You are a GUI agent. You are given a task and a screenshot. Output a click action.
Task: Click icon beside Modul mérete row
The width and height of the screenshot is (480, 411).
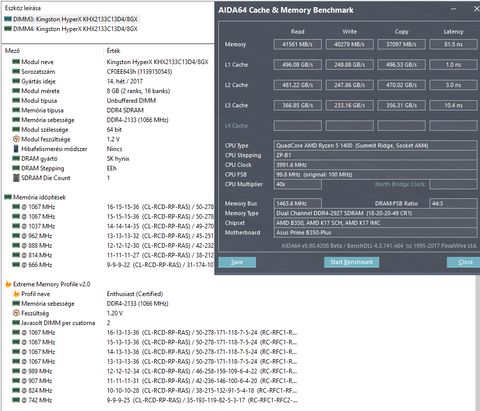pyautogui.click(x=16, y=91)
